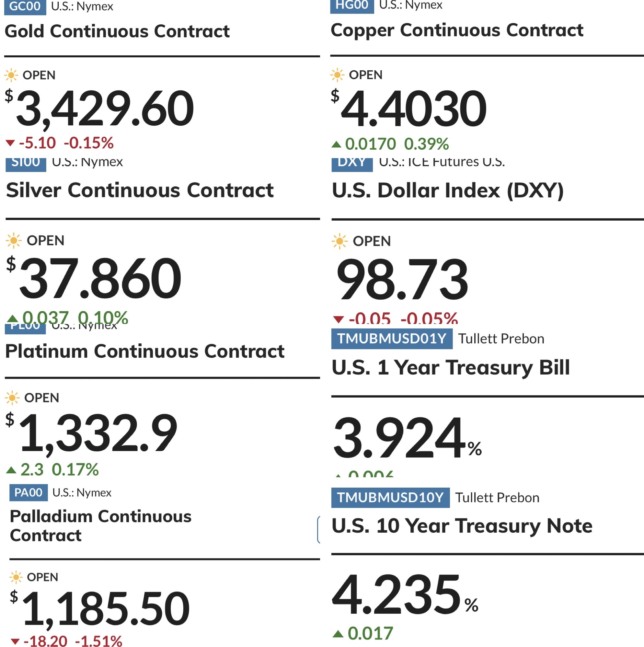Click the TMUBMUSD10Y ticker badge
The image size is (644, 647).
(390, 498)
